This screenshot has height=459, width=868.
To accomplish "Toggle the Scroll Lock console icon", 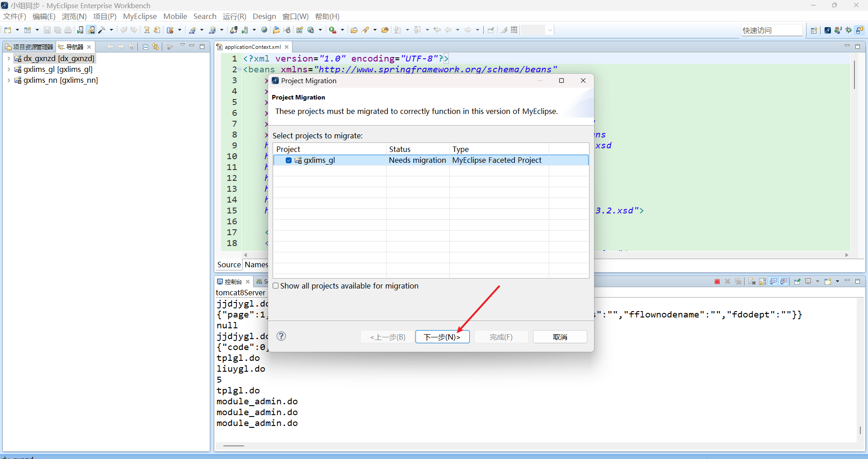I will [x=763, y=281].
